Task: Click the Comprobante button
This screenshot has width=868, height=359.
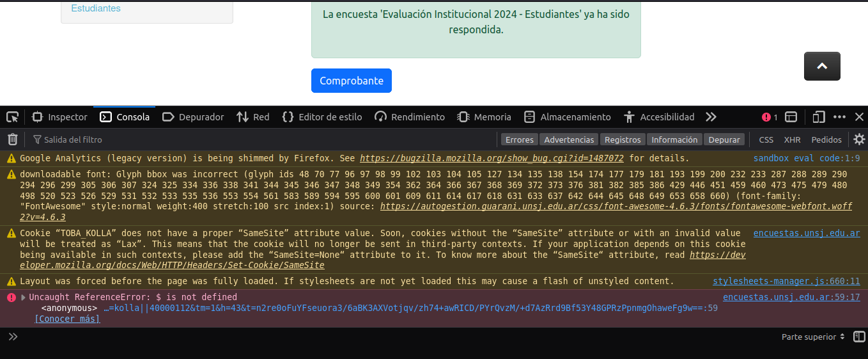Action: (352, 81)
